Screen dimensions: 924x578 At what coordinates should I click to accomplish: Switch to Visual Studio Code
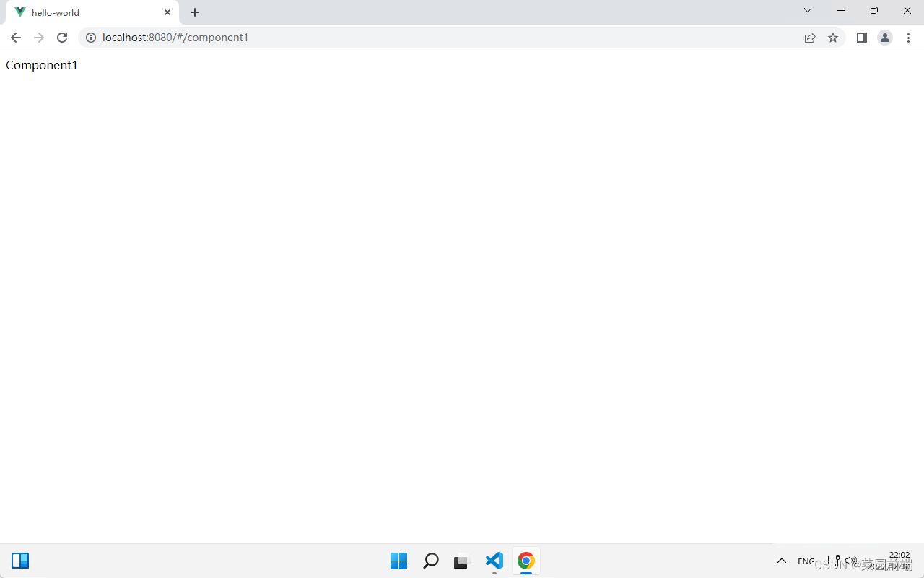494,561
